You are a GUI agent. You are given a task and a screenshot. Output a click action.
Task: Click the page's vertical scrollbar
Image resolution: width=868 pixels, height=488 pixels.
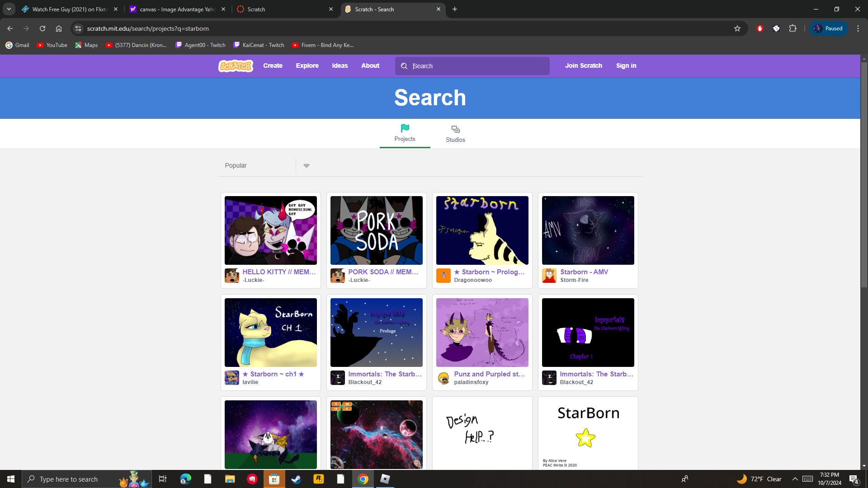(x=864, y=175)
